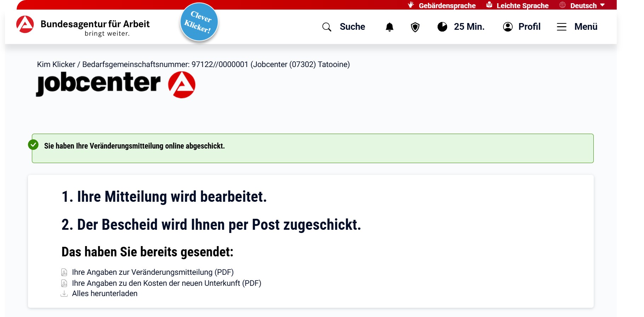This screenshot has width=644, height=317.
Task: Open Leichte Sprache page
Action: (x=522, y=6)
